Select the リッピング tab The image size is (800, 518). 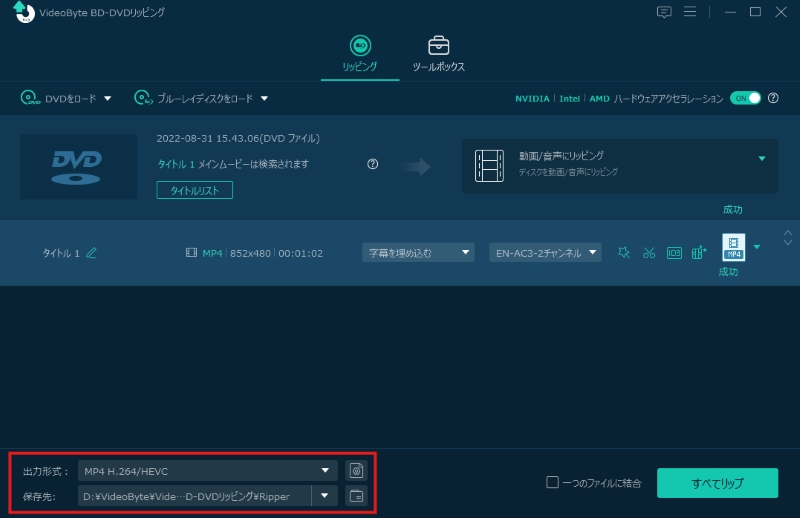click(x=360, y=54)
